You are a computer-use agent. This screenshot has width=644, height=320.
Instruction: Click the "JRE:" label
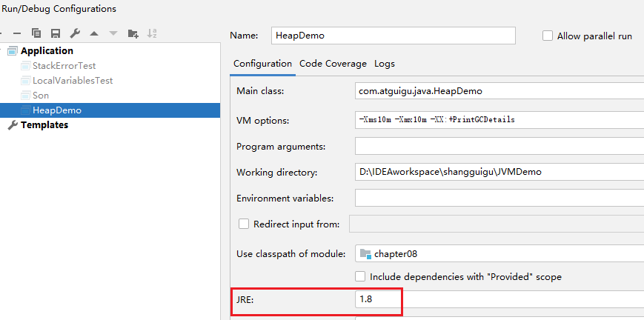click(245, 300)
